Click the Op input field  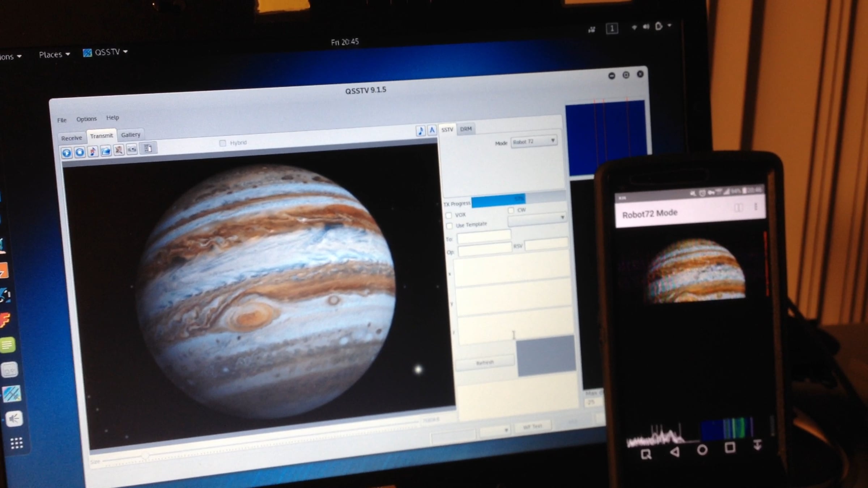(485, 250)
